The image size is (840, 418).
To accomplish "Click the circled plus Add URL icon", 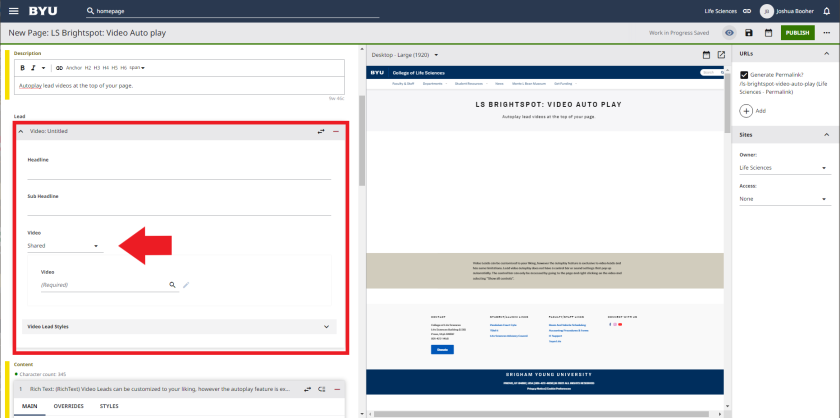I will (x=746, y=111).
